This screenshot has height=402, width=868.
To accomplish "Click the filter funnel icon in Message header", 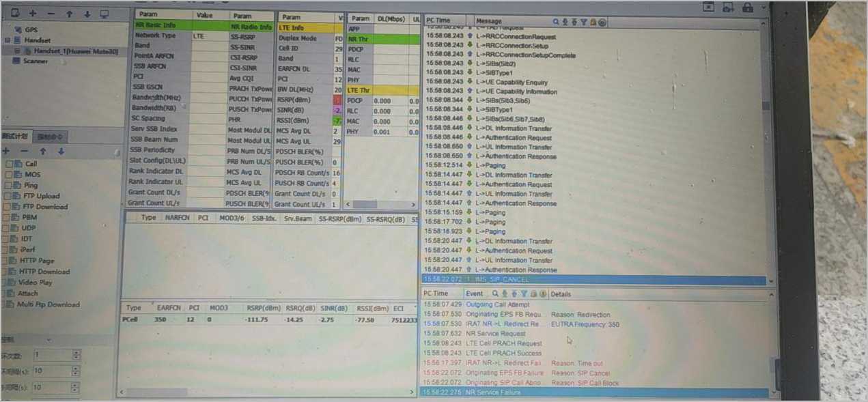I will point(584,22).
